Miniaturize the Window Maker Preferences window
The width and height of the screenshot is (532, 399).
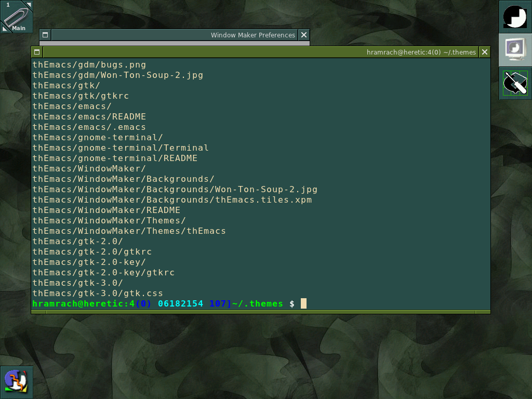[45, 35]
